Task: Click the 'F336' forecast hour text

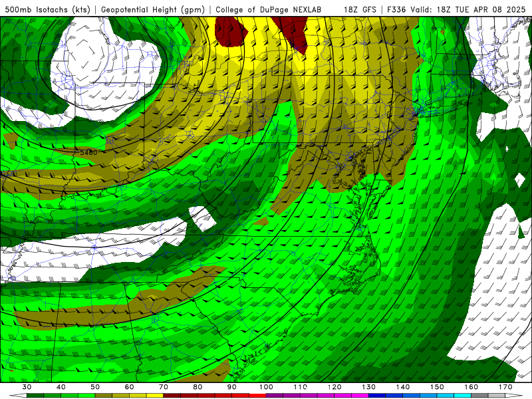Action: pos(396,9)
